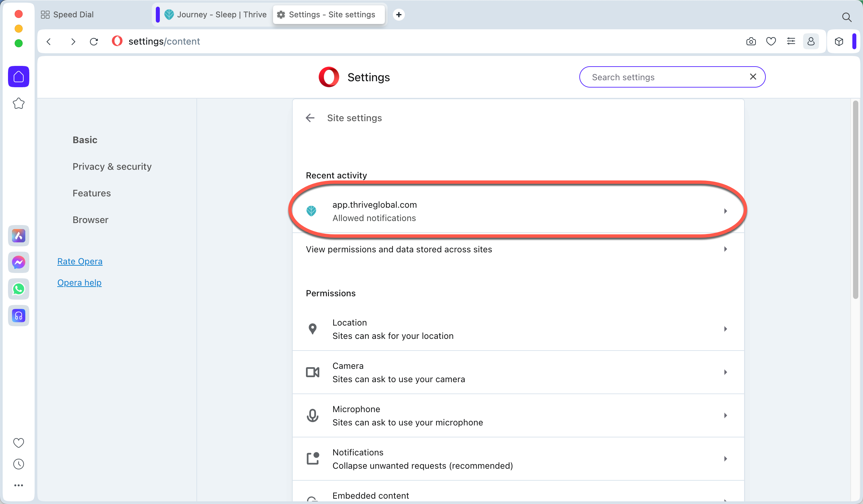
Task: Follow the Rate Opera link
Action: [x=80, y=261]
